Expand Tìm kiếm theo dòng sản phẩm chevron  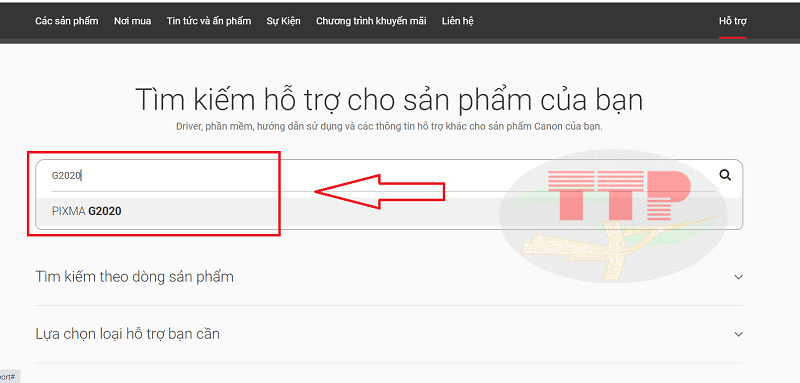(x=738, y=277)
